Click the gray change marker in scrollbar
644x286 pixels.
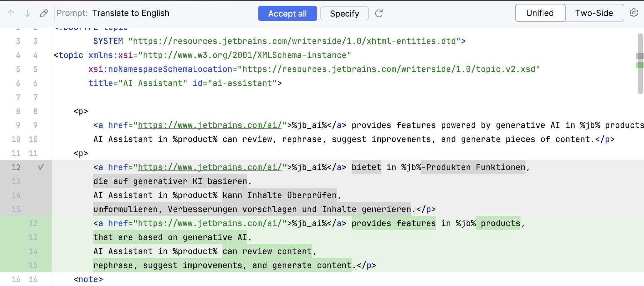(640, 56)
